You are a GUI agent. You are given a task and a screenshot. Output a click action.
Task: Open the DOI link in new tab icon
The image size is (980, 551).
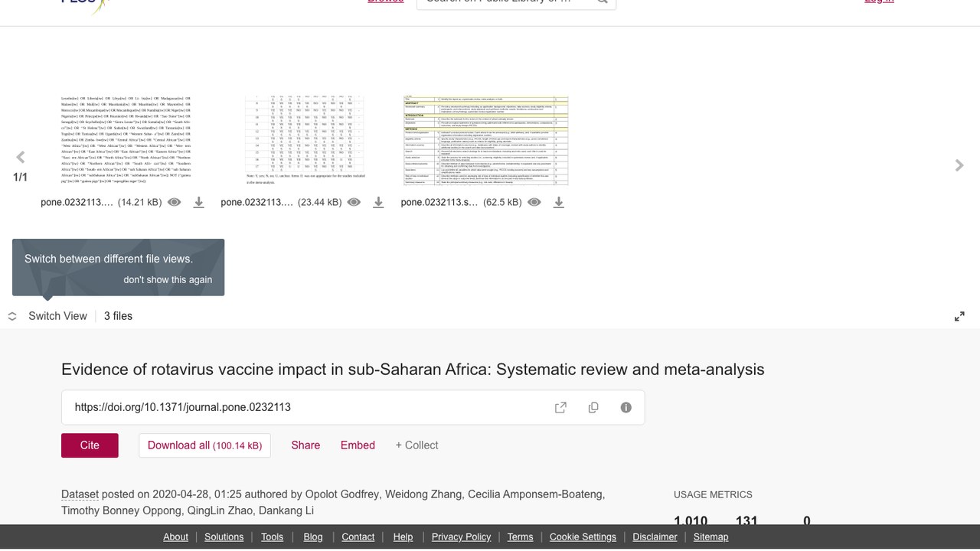pyautogui.click(x=560, y=407)
